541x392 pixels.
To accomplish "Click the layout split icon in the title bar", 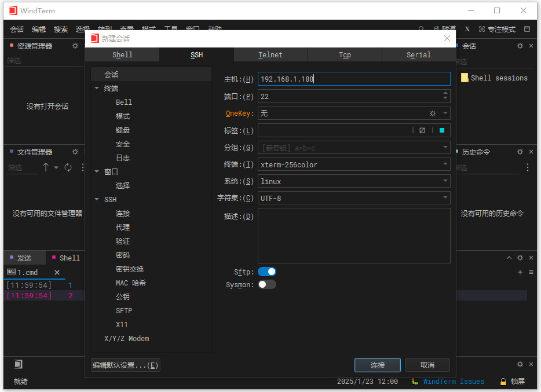I will (527, 28).
